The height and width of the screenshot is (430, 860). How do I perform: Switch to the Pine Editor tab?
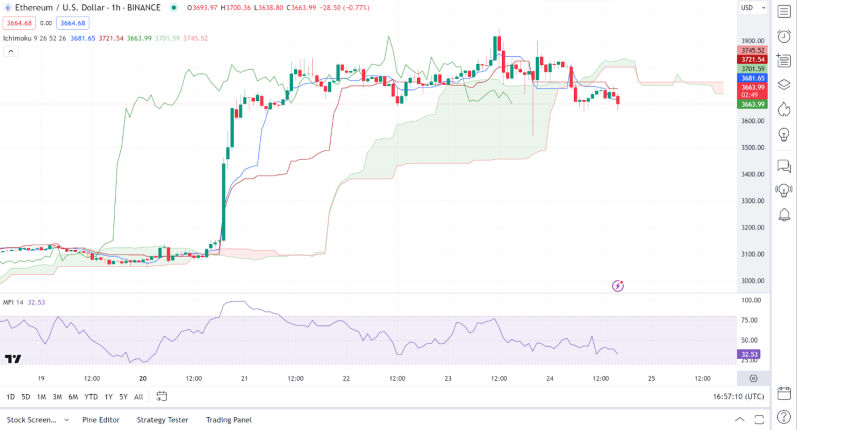click(x=101, y=420)
